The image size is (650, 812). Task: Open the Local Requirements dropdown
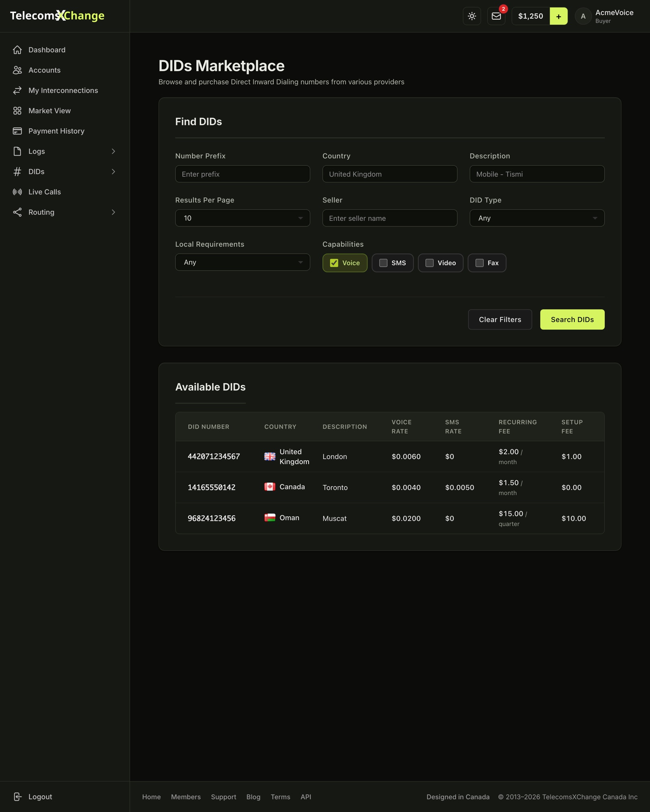243,262
